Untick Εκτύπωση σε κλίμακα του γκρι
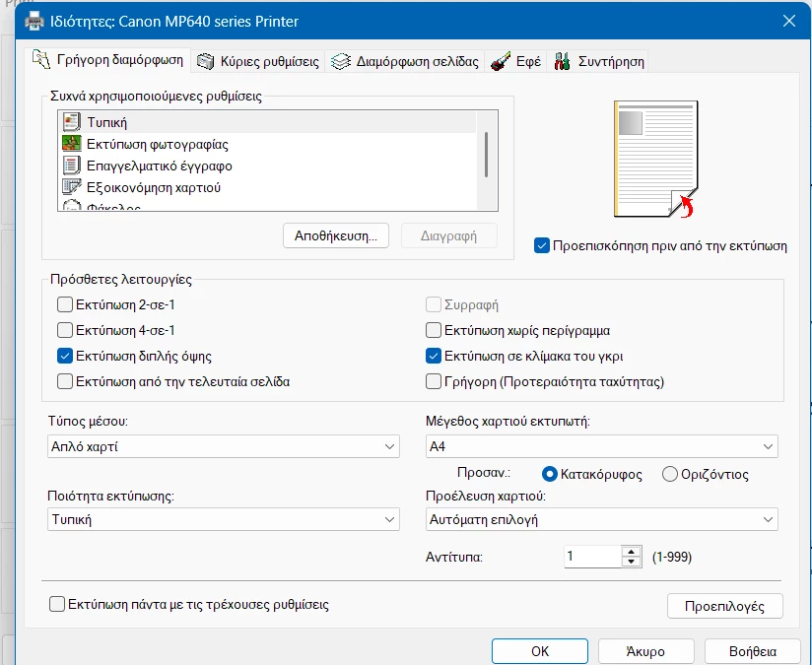This screenshot has height=665, width=812. click(434, 356)
